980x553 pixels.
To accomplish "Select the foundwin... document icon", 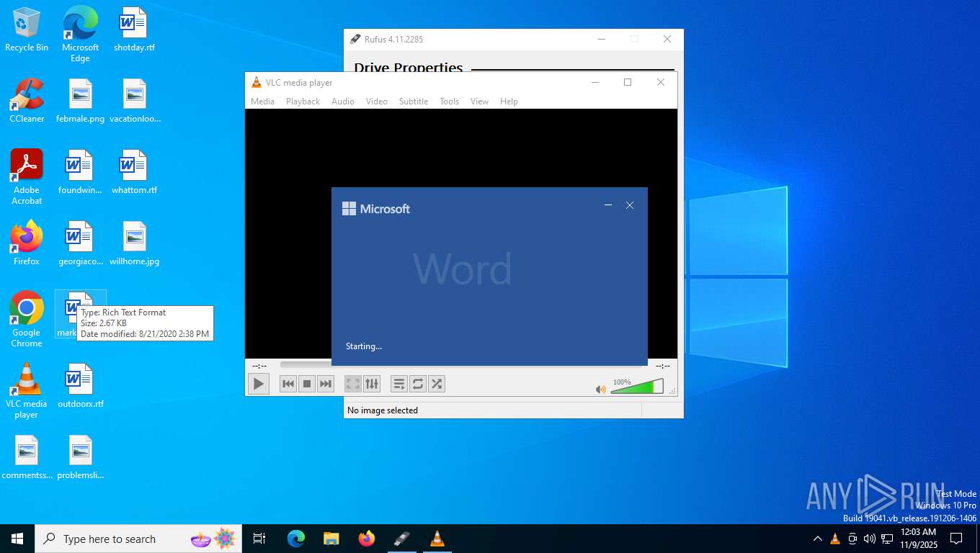I will 80,172.
